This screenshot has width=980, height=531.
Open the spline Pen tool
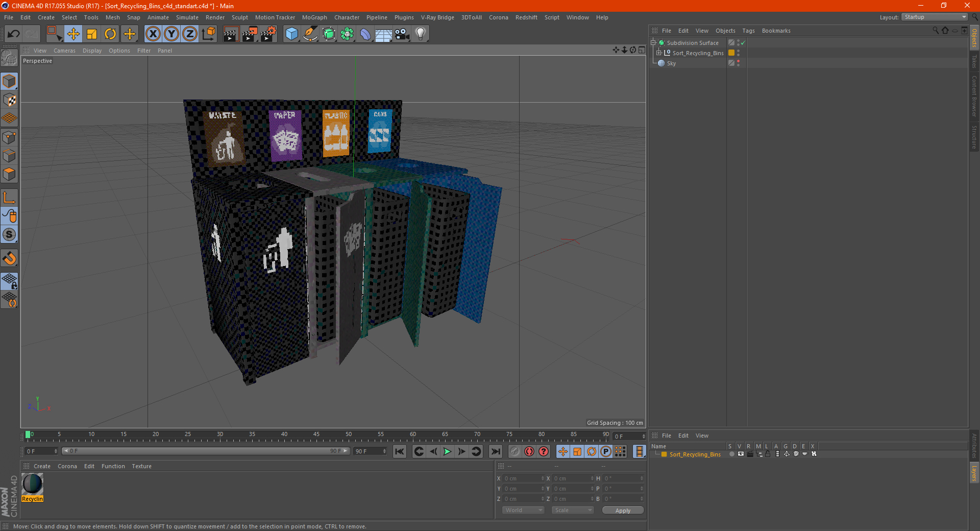click(x=310, y=34)
